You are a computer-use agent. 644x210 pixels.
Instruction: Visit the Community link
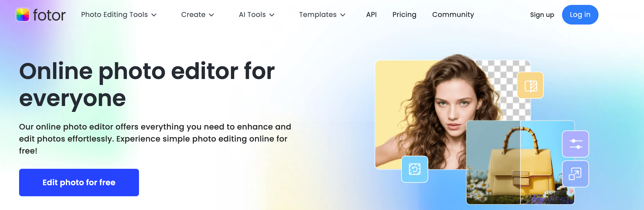(x=453, y=15)
